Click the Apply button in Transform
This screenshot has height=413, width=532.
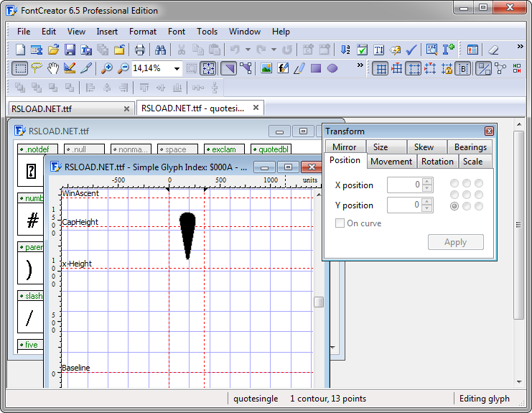point(456,242)
